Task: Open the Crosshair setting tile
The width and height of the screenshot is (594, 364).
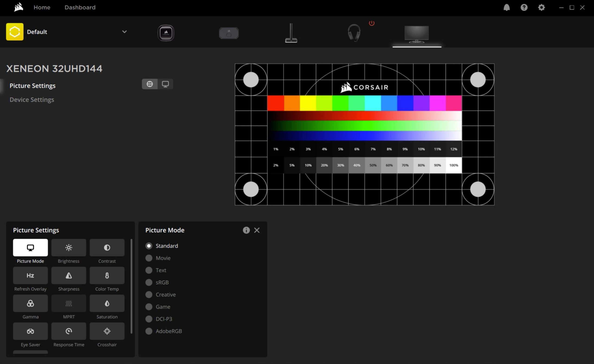Action: pyautogui.click(x=107, y=331)
